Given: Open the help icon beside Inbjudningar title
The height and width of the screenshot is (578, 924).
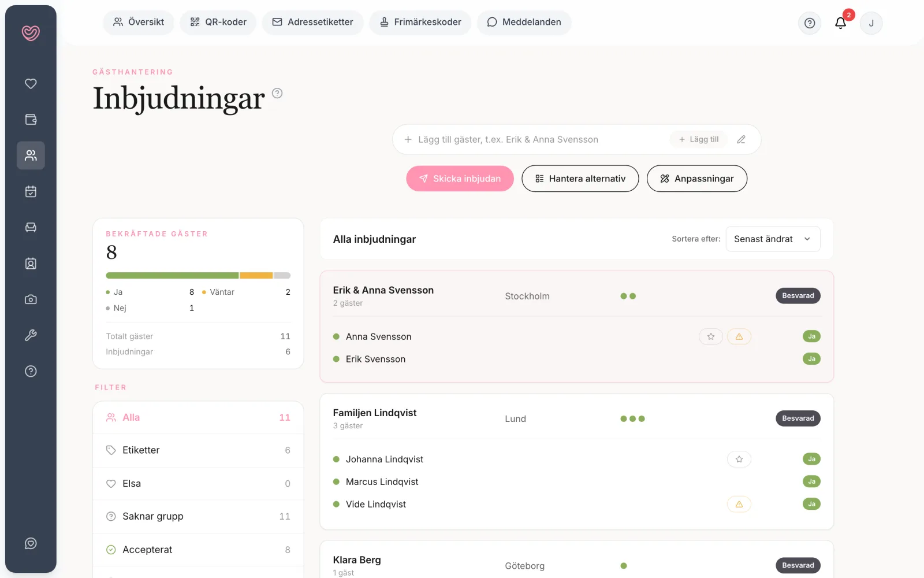Looking at the screenshot, I should point(277,93).
